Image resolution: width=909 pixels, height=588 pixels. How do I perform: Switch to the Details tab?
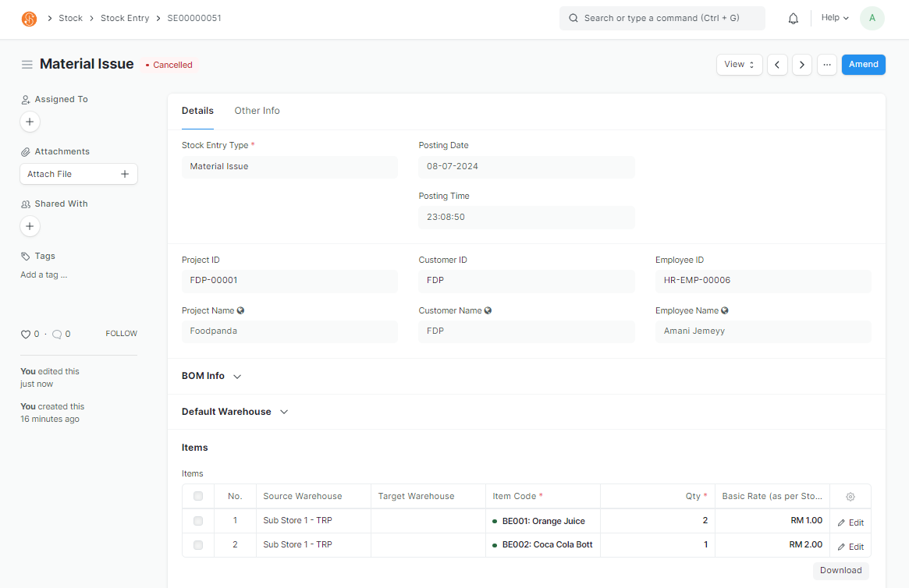coord(197,111)
